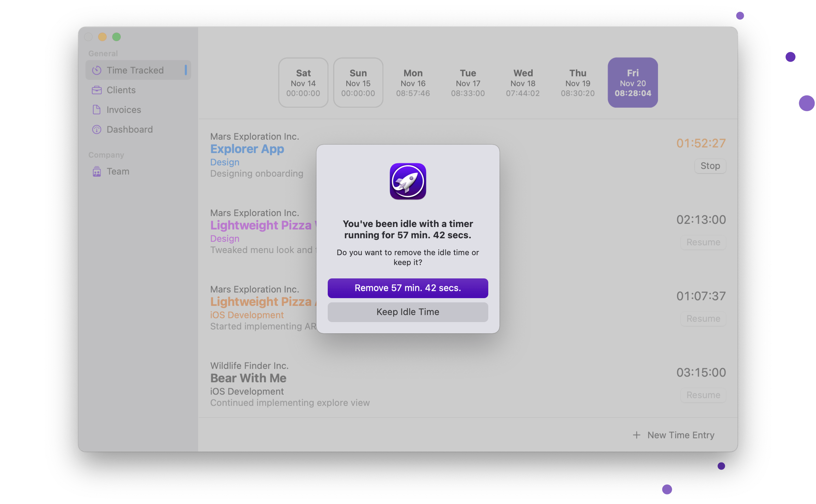
Task: Select the Design task label under Explorer App
Action: pos(224,162)
